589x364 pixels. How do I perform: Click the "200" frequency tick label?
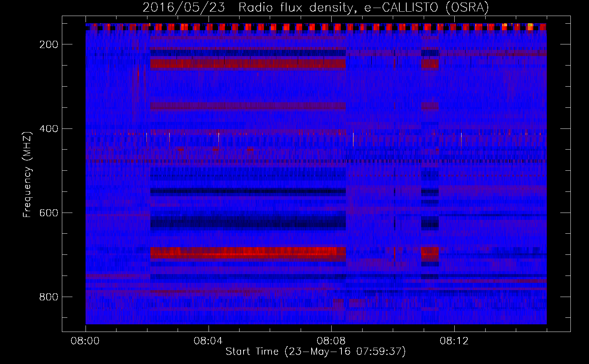pyautogui.click(x=48, y=44)
